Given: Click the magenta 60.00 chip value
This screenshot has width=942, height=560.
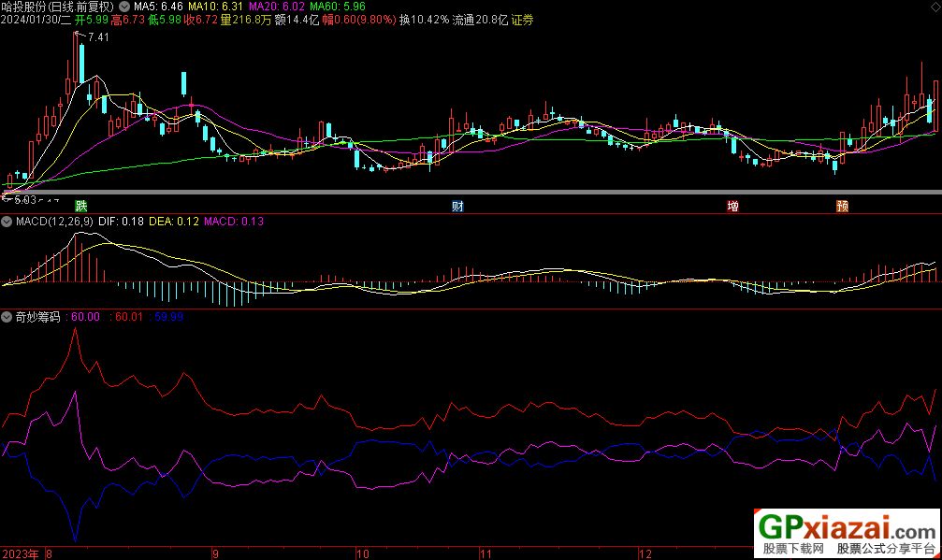Looking at the screenshot, I should click(85, 317).
